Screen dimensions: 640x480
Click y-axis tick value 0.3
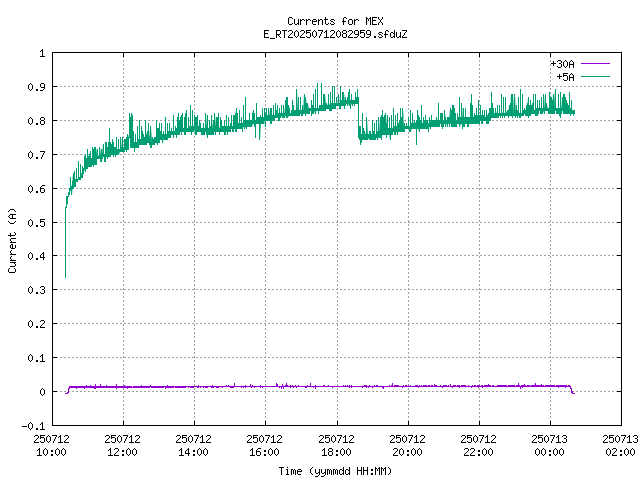[x=36, y=290]
